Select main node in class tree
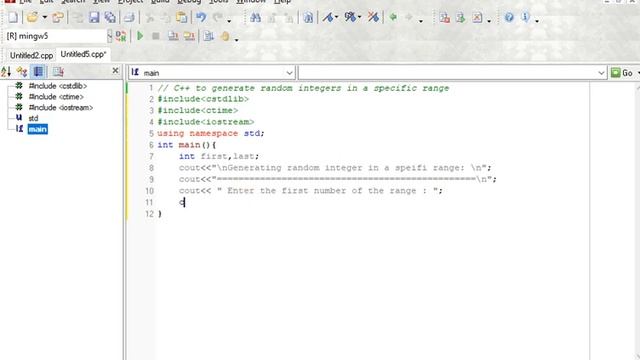Viewport: 640px width, 360px height. (x=38, y=129)
